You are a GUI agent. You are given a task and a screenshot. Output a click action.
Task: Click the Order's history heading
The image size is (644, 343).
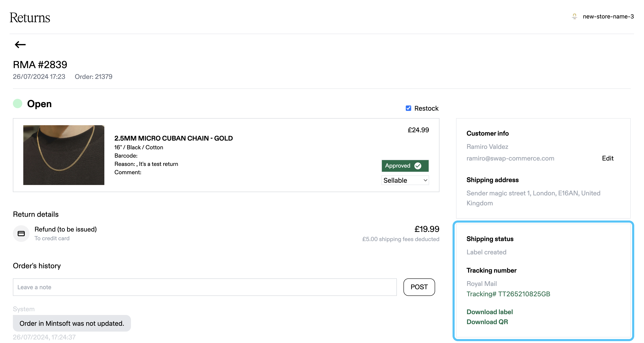[x=37, y=266]
